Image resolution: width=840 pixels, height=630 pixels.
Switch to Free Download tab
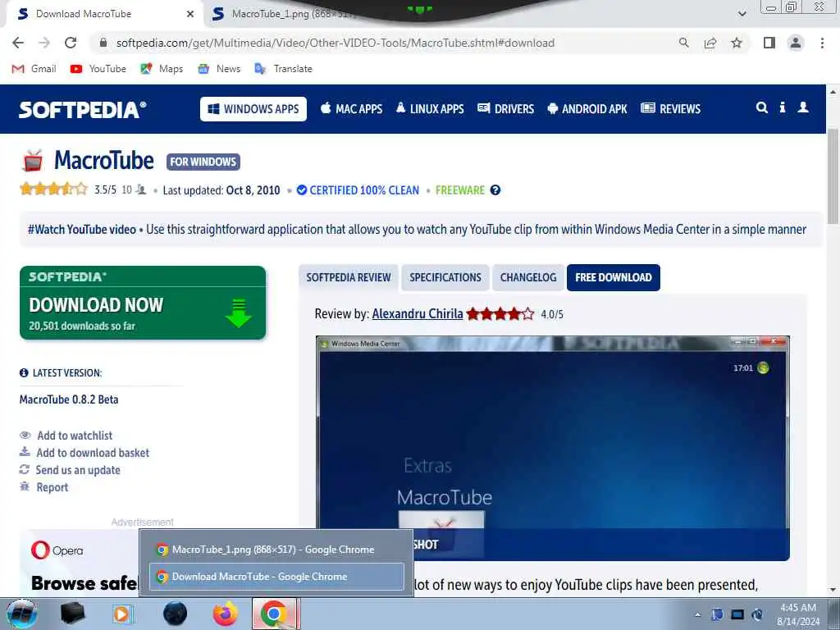pyautogui.click(x=614, y=277)
